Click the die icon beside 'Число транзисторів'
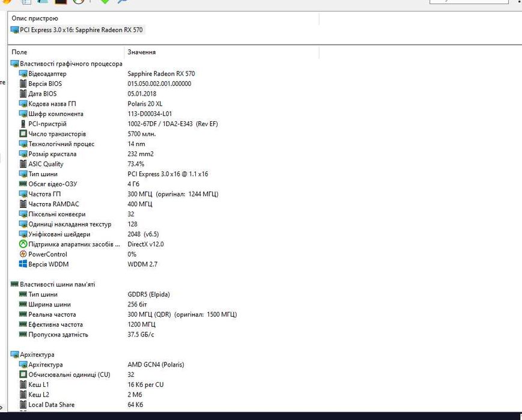522x420 pixels. 23,133
